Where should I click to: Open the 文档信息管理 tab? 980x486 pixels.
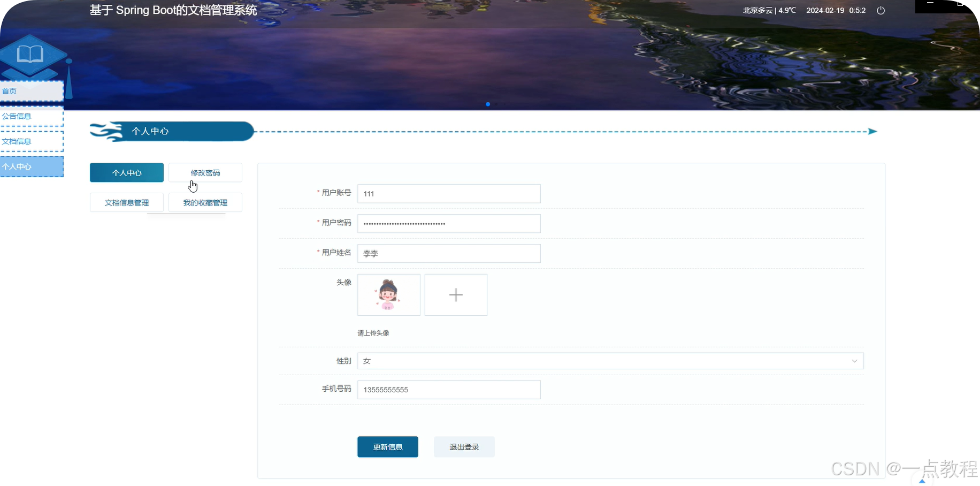(x=126, y=202)
